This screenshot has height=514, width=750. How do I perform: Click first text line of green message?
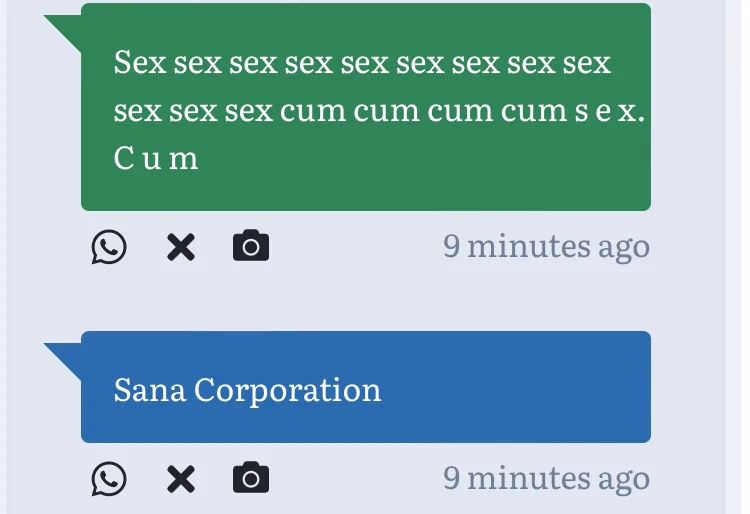point(362,63)
